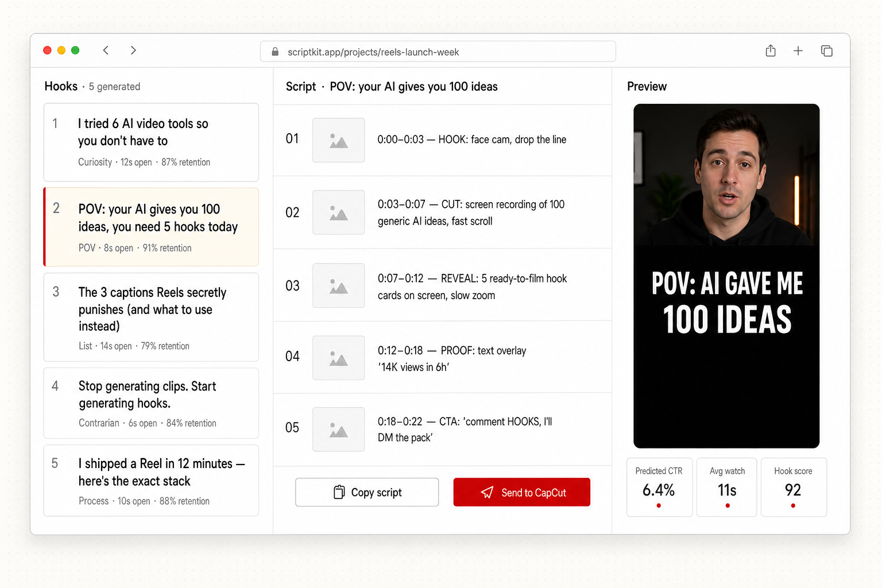
Task: Click 'Contrarian · 6s open · 84% retention' text
Action: click(148, 423)
